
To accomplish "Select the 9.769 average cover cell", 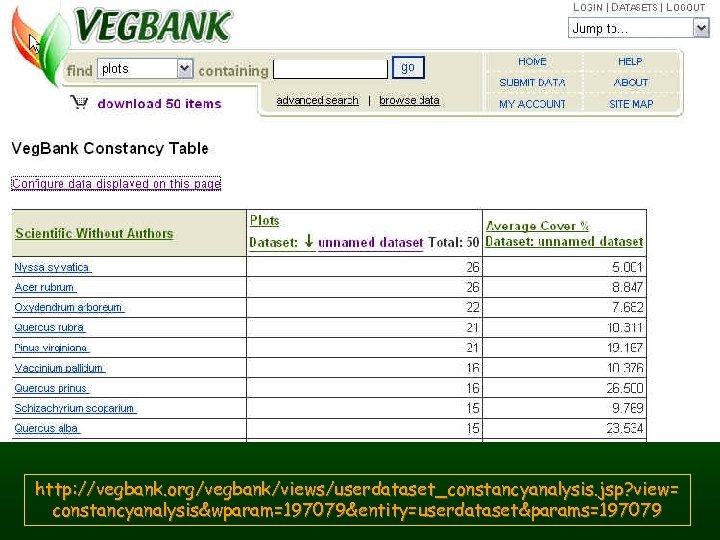I will click(564, 408).
